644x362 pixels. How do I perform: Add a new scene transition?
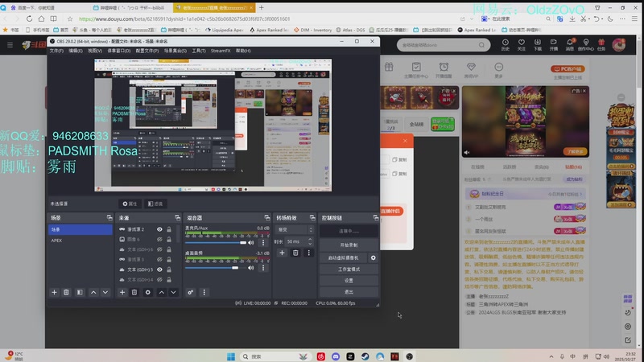point(283,253)
